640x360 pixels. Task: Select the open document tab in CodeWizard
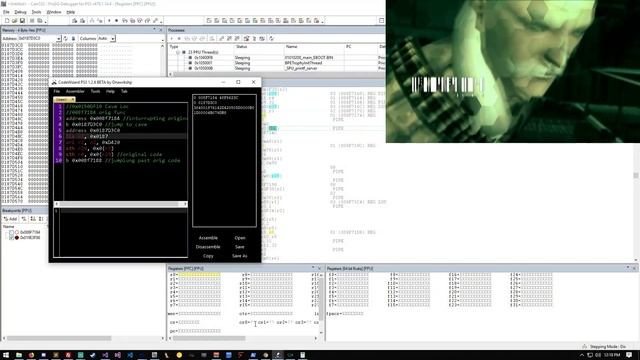click(64, 100)
